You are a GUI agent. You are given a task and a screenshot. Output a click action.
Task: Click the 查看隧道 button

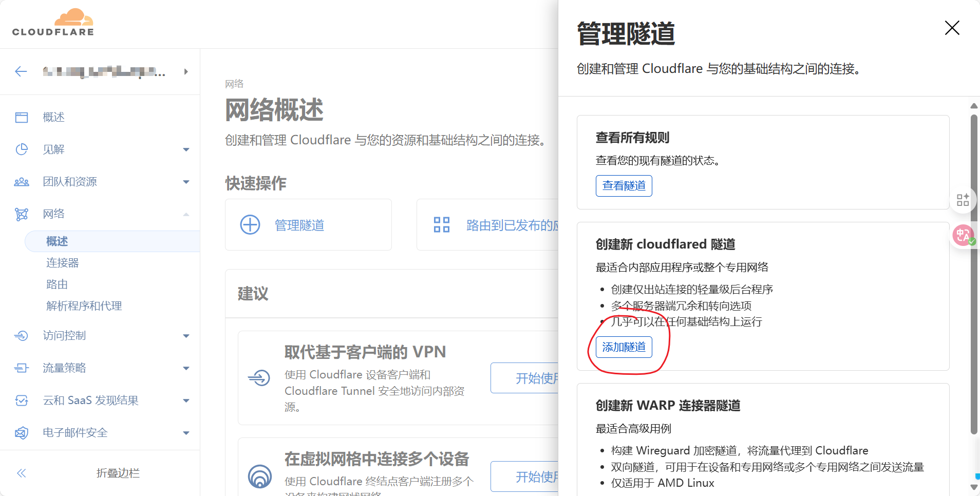(624, 186)
